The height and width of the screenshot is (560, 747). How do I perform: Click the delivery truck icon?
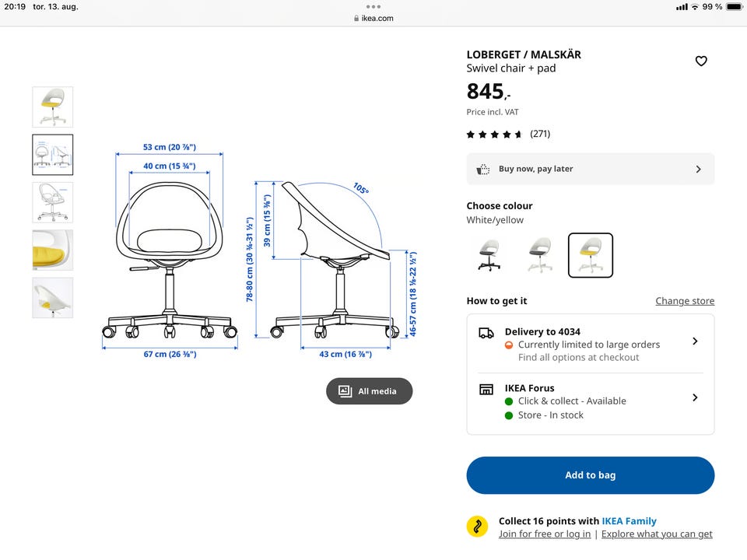point(486,333)
